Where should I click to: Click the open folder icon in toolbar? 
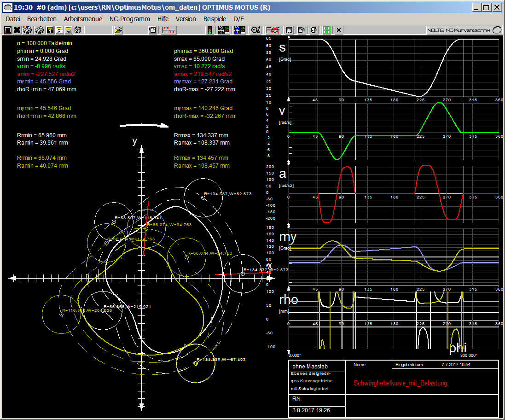(x=118, y=30)
